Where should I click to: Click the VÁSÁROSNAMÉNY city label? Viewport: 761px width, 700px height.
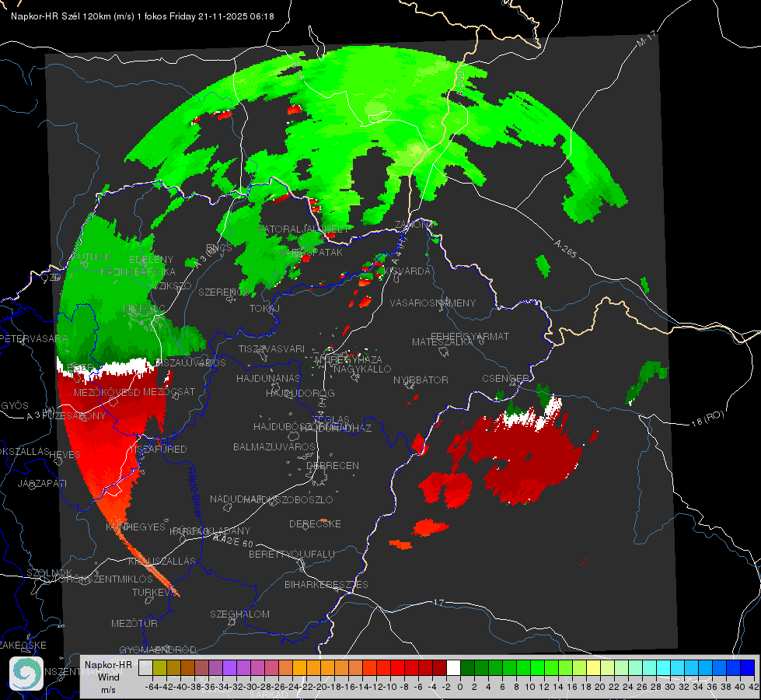tap(433, 303)
